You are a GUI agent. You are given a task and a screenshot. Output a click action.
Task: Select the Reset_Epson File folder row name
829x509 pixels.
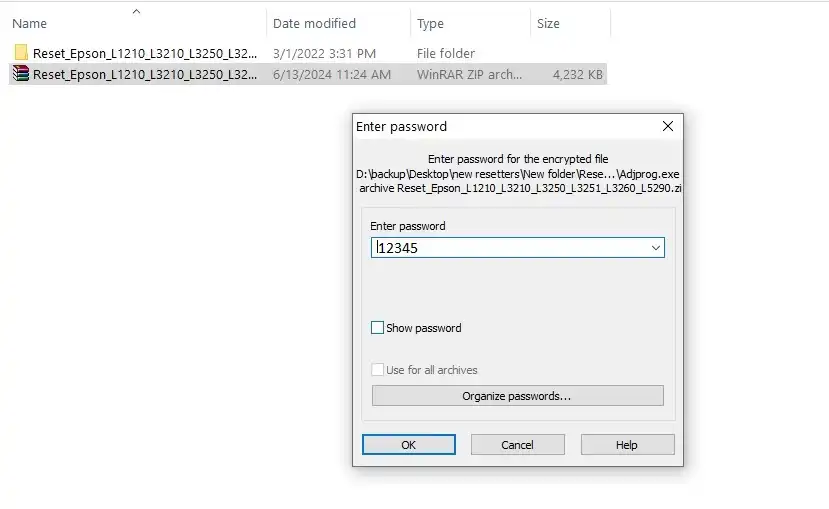(145, 53)
